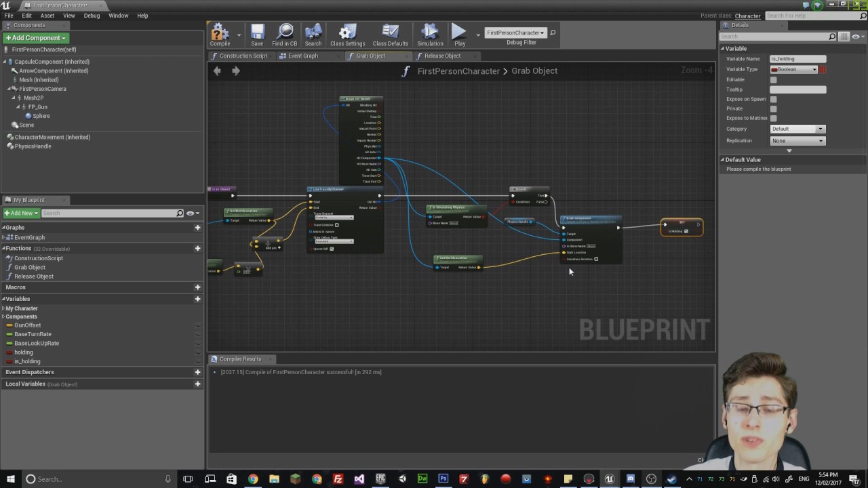Click Add New in My Blueprint
This screenshot has width=868, height=488.
click(x=20, y=213)
